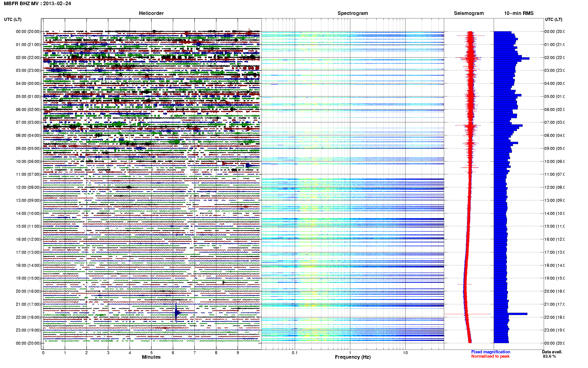This screenshot has height=368, width=588.
Task: Click the left time label '08:00 (04:00)'
Action: click(x=28, y=135)
